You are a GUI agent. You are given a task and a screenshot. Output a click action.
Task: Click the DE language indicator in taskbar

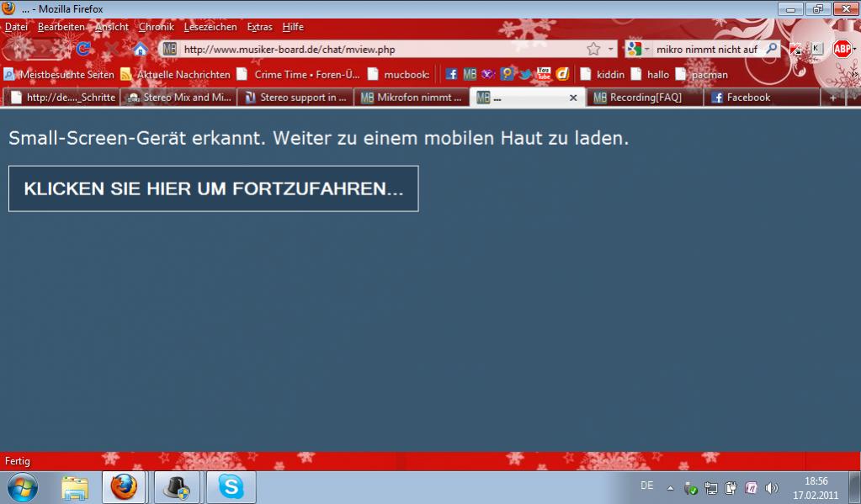(x=647, y=485)
